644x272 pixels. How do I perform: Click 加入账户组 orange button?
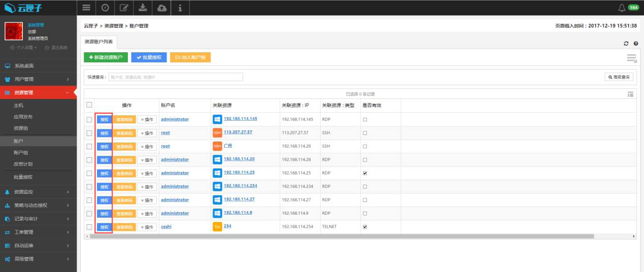[190, 58]
